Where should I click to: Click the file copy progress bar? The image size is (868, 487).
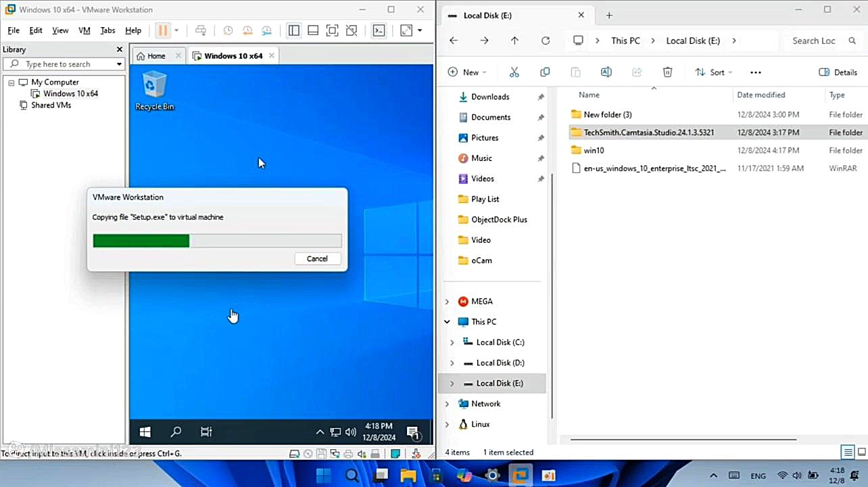(217, 241)
